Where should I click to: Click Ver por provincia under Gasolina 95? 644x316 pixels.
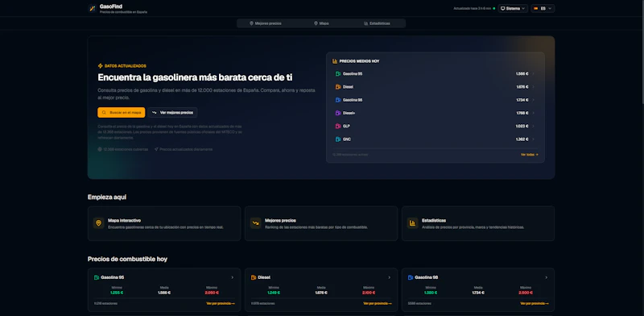tap(221, 304)
